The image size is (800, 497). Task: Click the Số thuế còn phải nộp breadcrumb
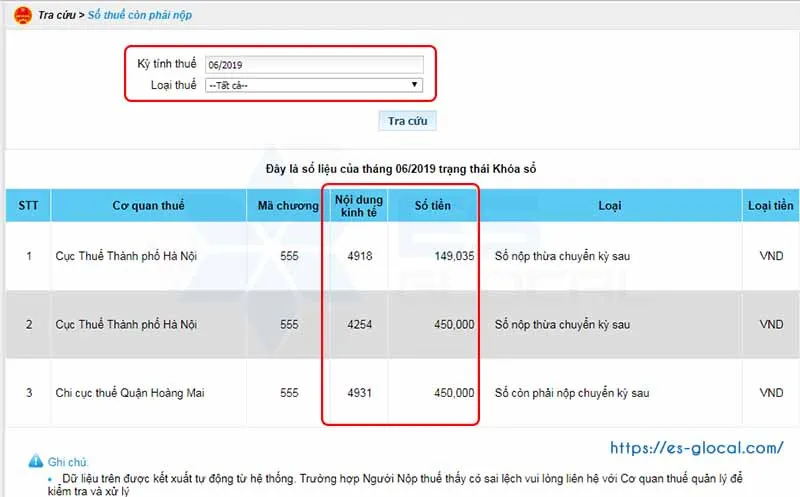pyautogui.click(x=139, y=17)
